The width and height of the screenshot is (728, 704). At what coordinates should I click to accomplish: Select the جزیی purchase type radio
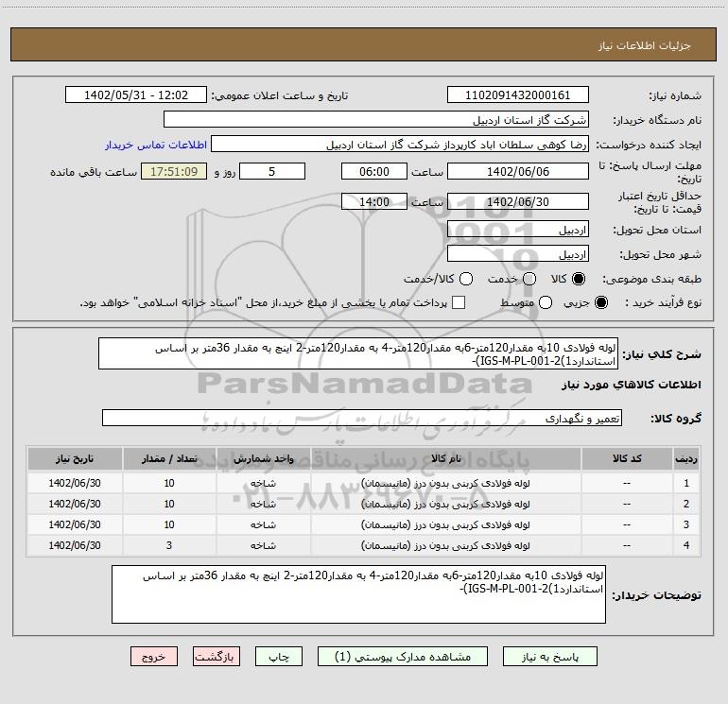click(x=601, y=302)
